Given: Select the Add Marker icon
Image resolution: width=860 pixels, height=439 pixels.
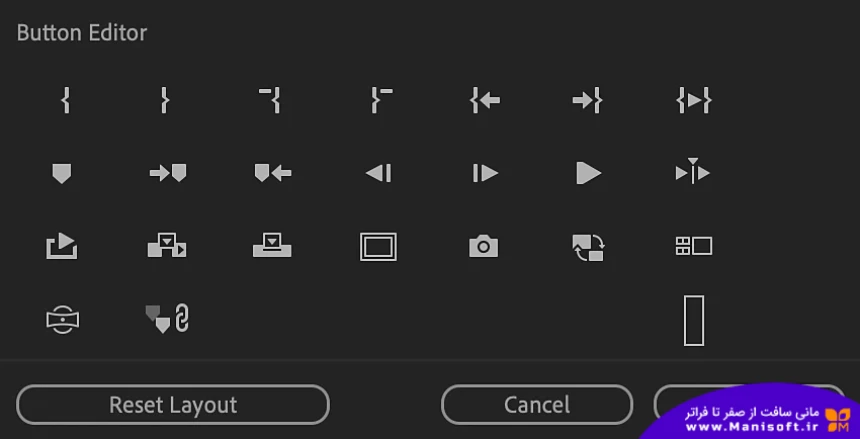Looking at the screenshot, I should (x=61, y=173).
